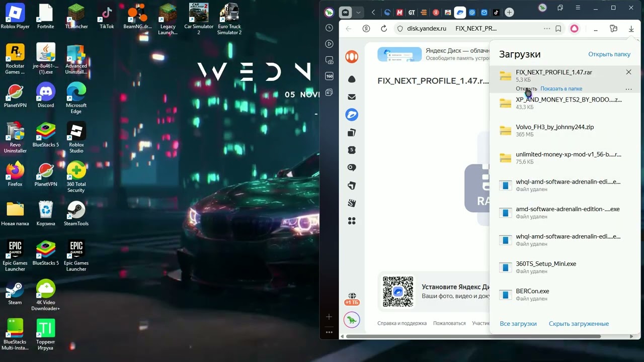Launch TLauncher from the desktop
644x362 pixels.
76,16
